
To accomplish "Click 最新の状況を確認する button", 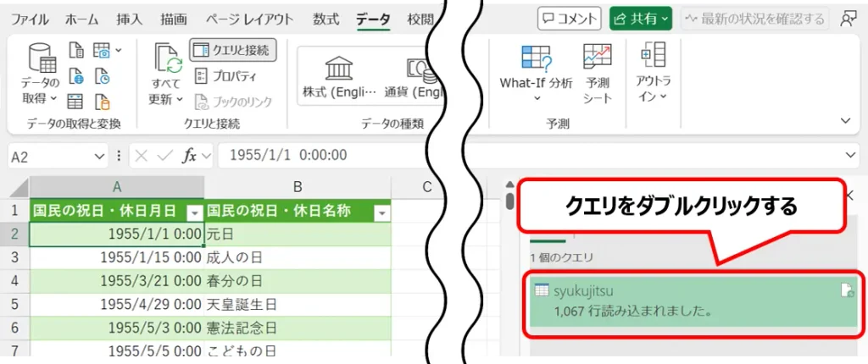I will click(x=755, y=19).
